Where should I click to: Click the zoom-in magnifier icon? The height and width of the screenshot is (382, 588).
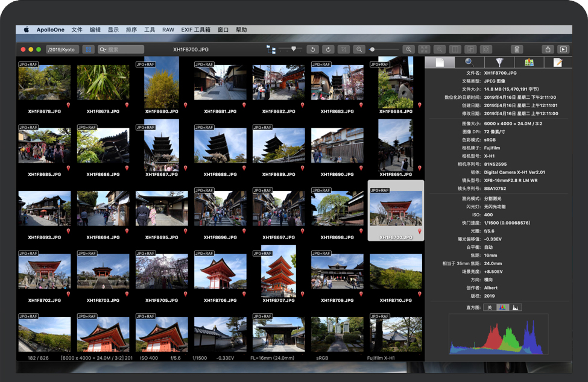(409, 49)
